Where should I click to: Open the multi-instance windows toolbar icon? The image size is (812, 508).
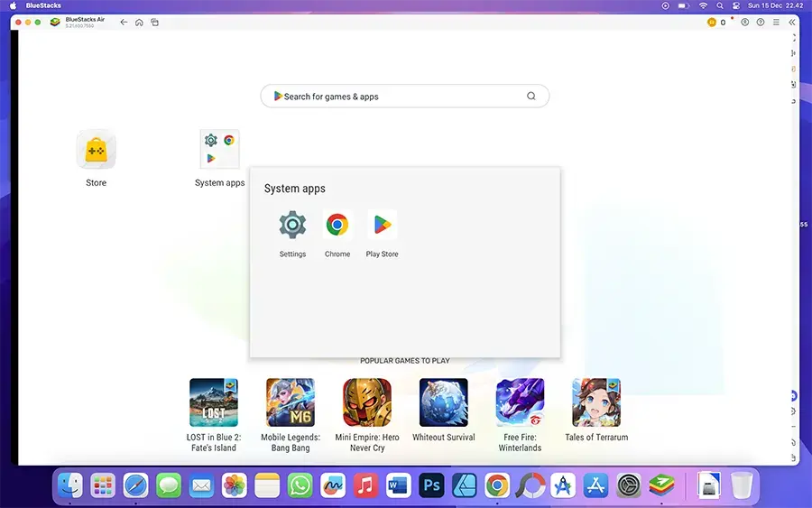click(x=154, y=23)
